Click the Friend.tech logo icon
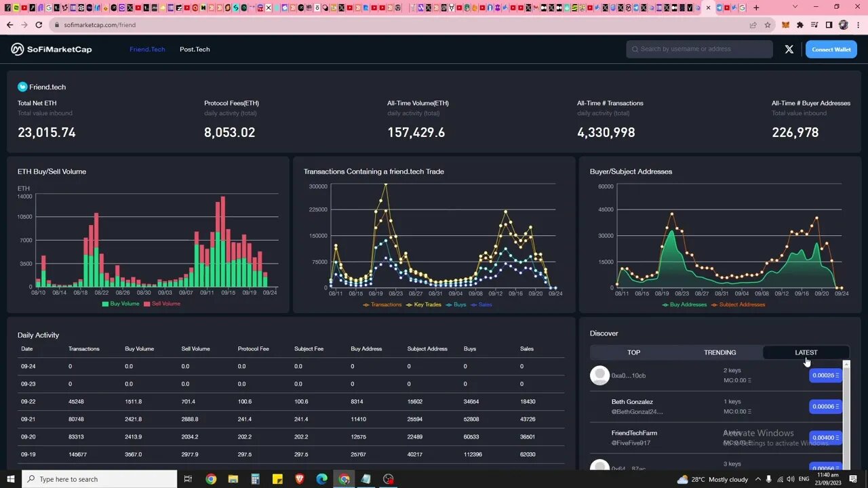This screenshot has height=488, width=868. [x=22, y=87]
